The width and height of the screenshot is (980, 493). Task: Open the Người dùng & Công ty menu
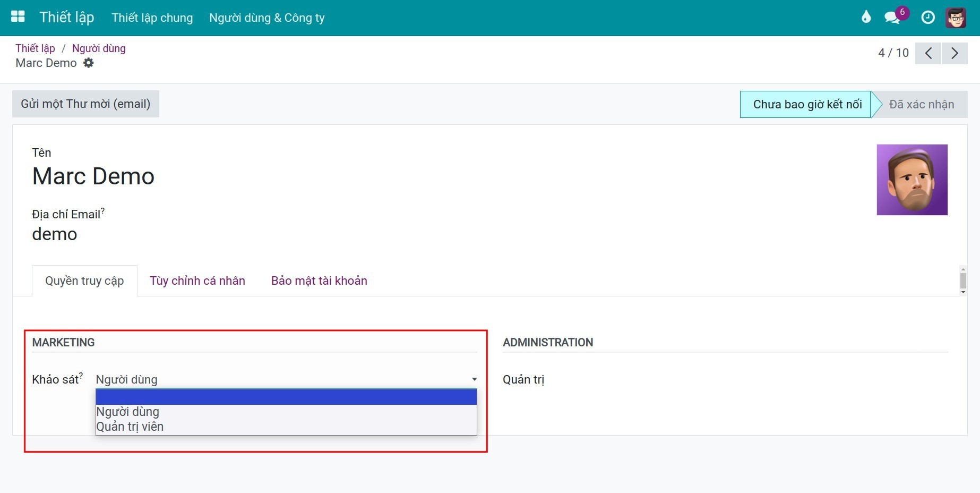267,18
